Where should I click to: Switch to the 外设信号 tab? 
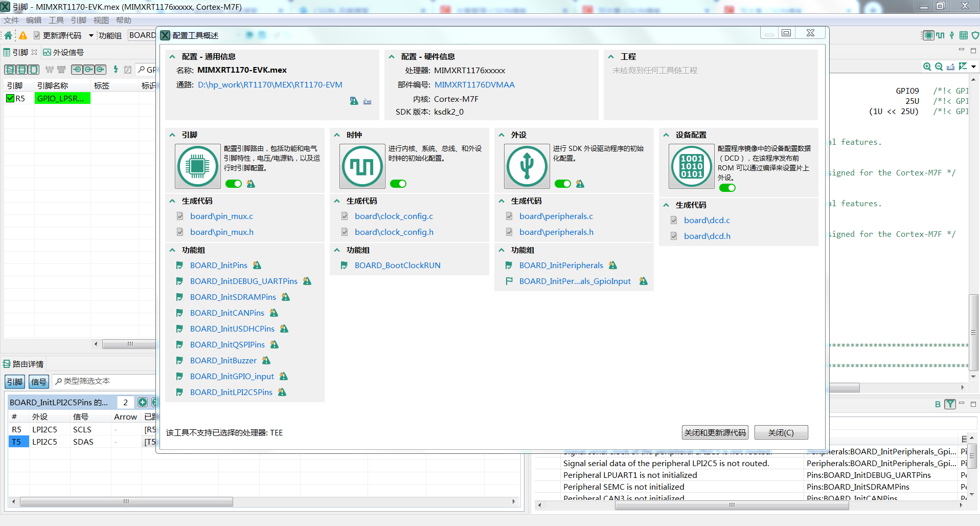click(63, 52)
